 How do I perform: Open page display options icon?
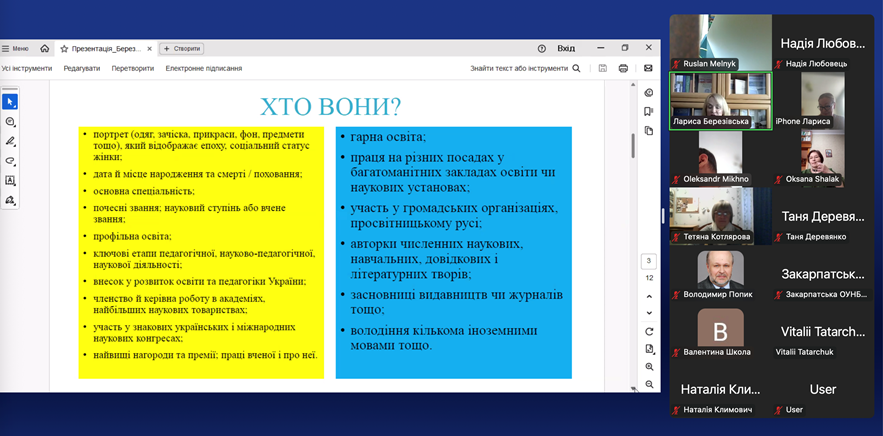(x=649, y=349)
